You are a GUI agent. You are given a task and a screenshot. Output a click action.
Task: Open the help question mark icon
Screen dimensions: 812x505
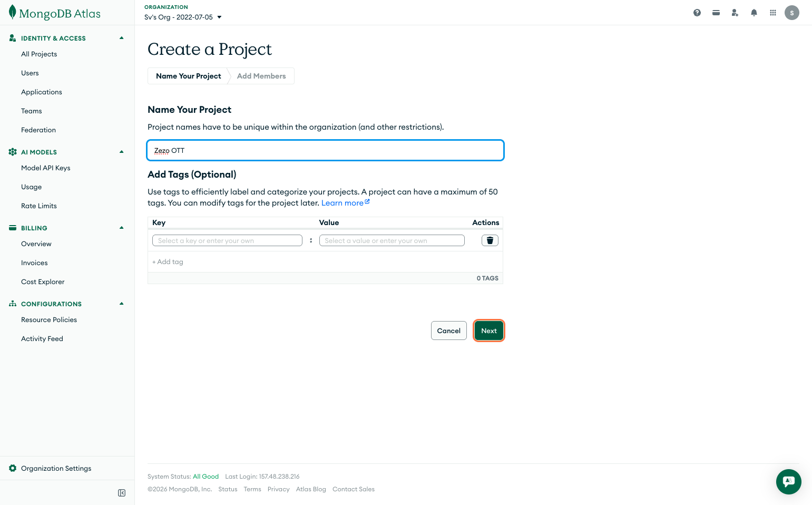(x=697, y=13)
